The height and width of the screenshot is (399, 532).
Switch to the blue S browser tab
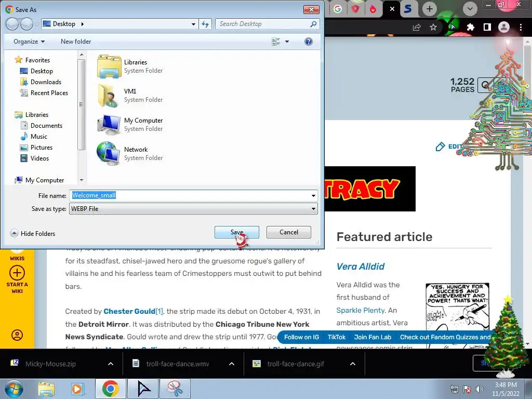pyautogui.click(x=408, y=9)
